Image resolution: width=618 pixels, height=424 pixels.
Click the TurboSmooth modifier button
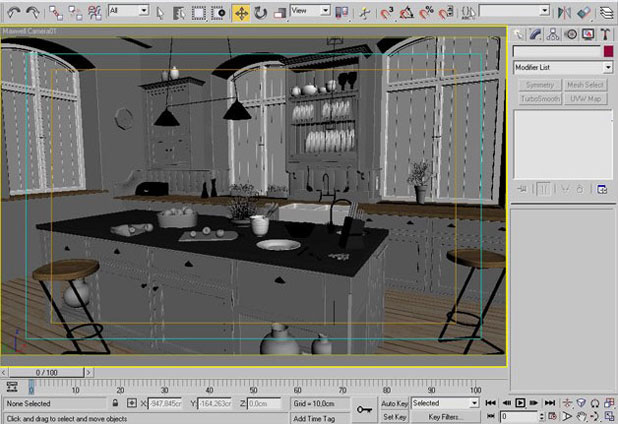pyautogui.click(x=539, y=99)
